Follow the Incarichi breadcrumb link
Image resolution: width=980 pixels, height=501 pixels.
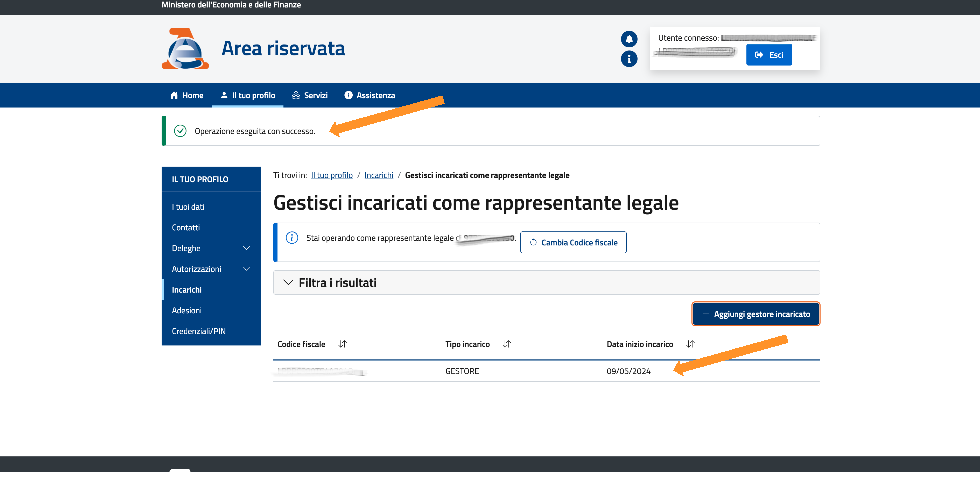(x=379, y=175)
